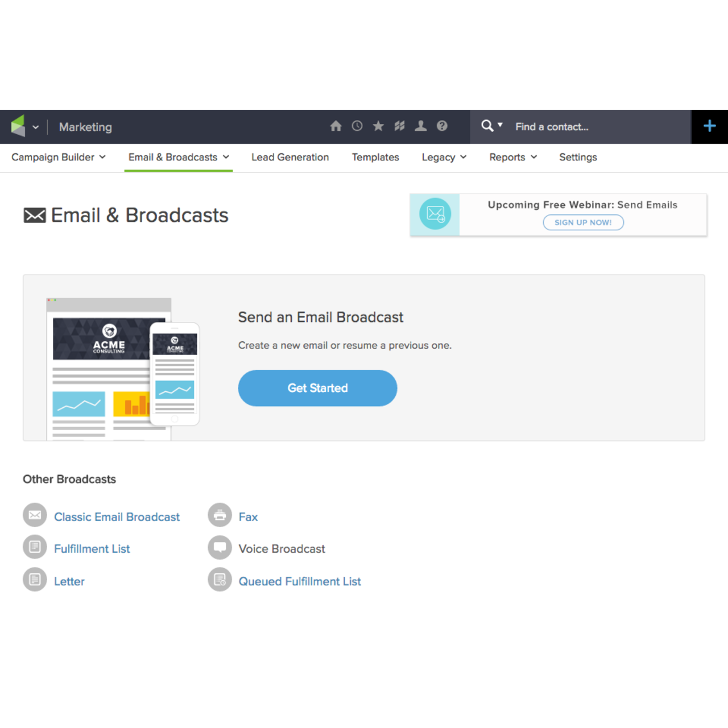
Task: Switch to the Lead Generation tab
Action: click(290, 157)
